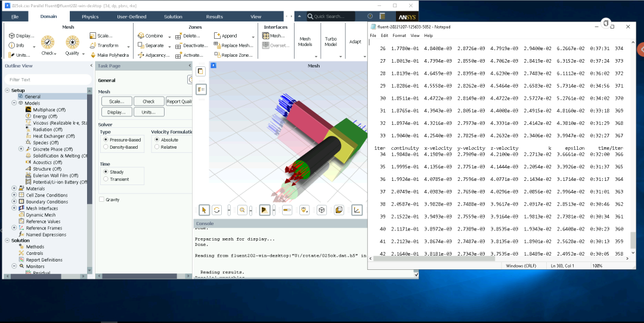The height and width of the screenshot is (323, 644).
Task: Click Make Polyhedra in the ribbon
Action: pos(109,55)
